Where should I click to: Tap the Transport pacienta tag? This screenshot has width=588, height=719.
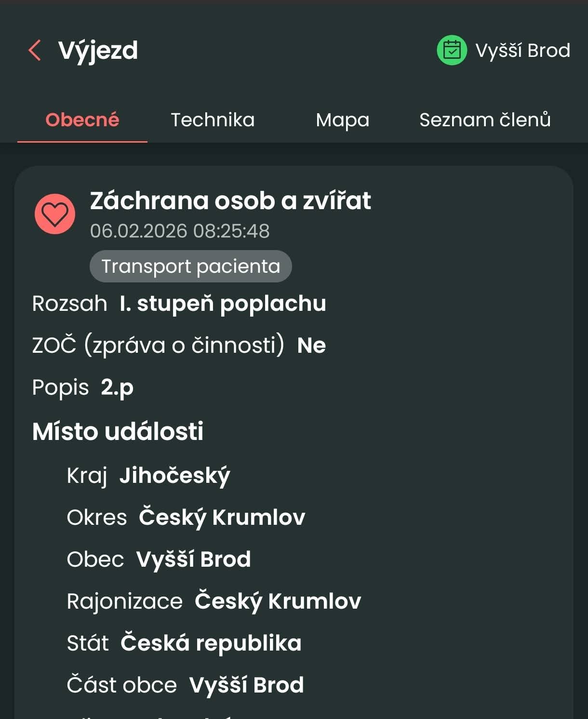191,266
